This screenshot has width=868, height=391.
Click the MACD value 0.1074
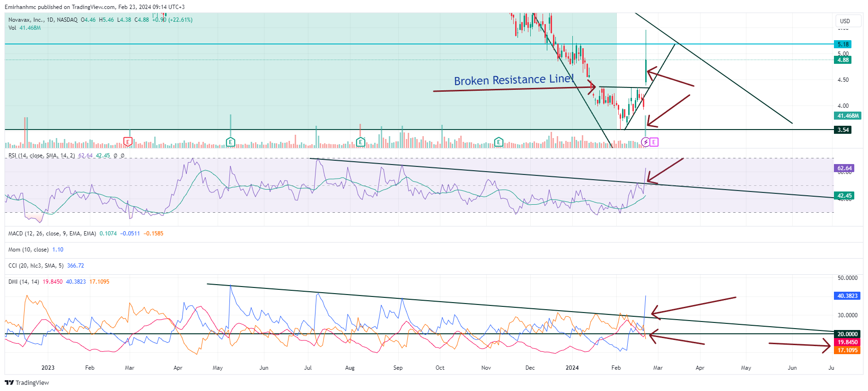pyautogui.click(x=108, y=234)
